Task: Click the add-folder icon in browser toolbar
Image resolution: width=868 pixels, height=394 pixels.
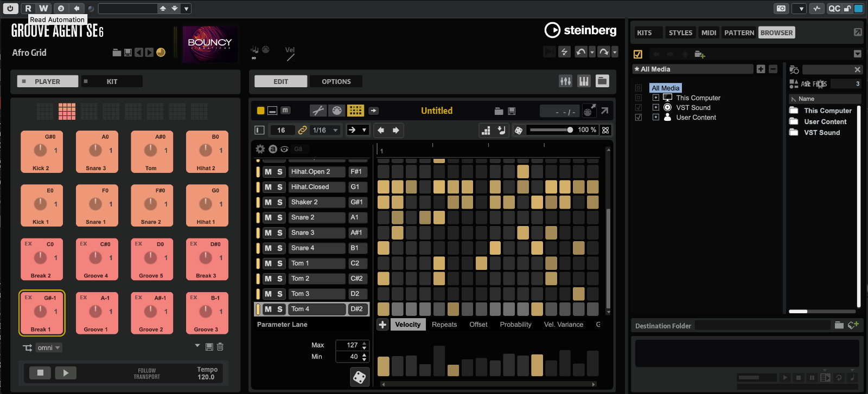Action: 700,54
